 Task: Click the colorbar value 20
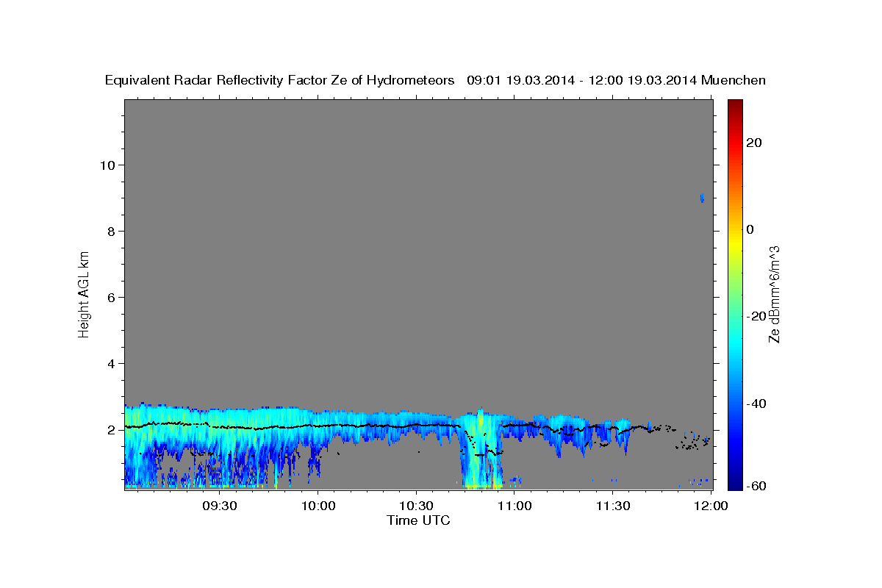coord(753,143)
